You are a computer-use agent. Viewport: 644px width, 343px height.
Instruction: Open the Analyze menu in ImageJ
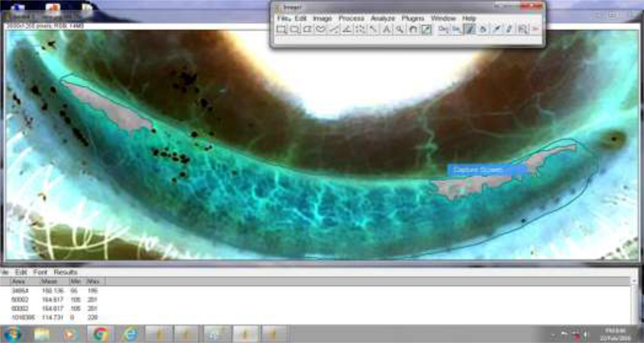tap(382, 19)
